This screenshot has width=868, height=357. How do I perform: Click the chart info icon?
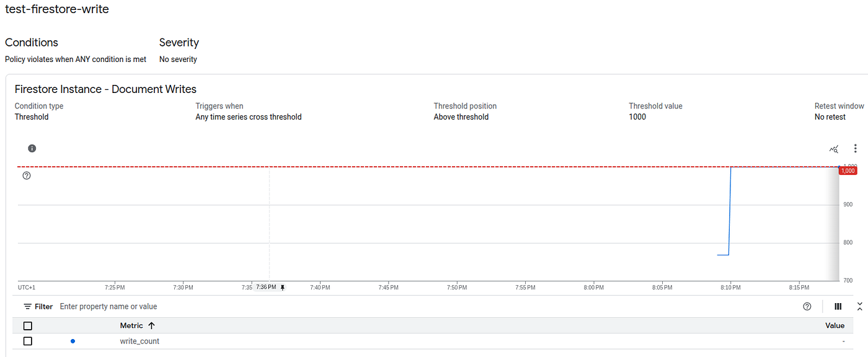tap(32, 149)
